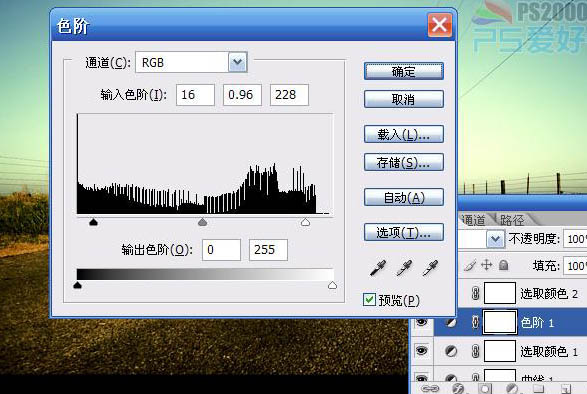Select the white point eyedropper
This screenshot has height=394, width=587.
point(430,268)
